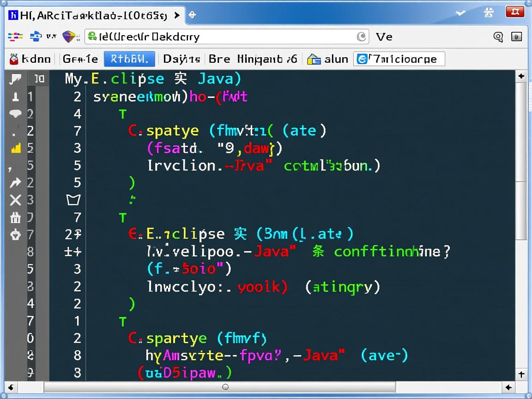Click the curved arrow icon in sidebar

tap(15, 183)
